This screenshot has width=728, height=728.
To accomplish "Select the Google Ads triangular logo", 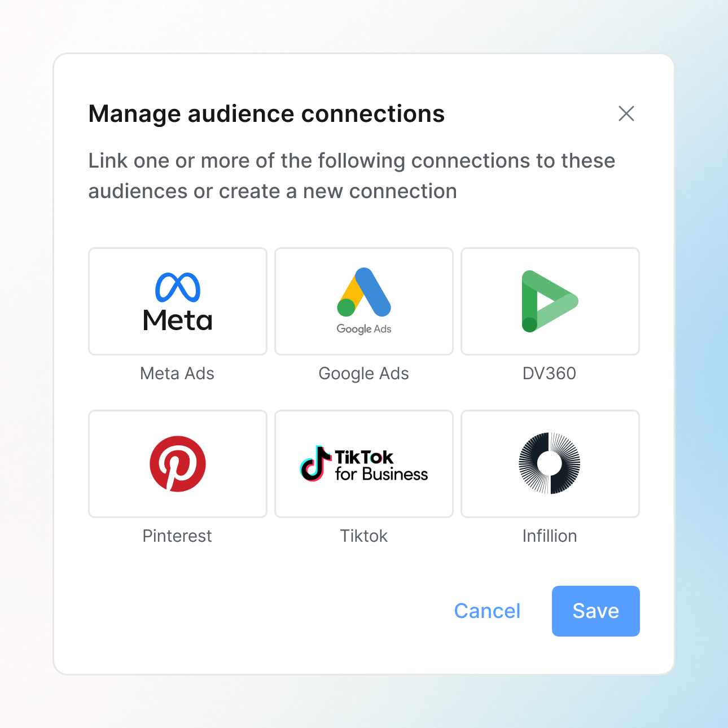I will pyautogui.click(x=364, y=292).
